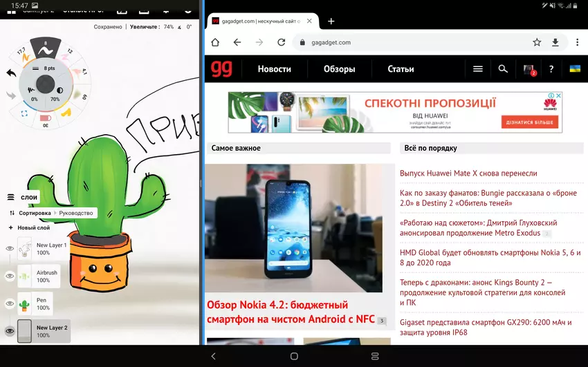Toggle visibility of the Airbrush layer
This screenshot has height=367, width=588.
pos(10,276)
